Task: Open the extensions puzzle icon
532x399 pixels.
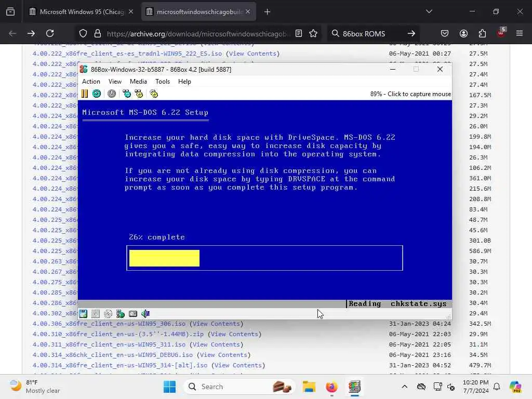Action: pyautogui.click(x=482, y=33)
